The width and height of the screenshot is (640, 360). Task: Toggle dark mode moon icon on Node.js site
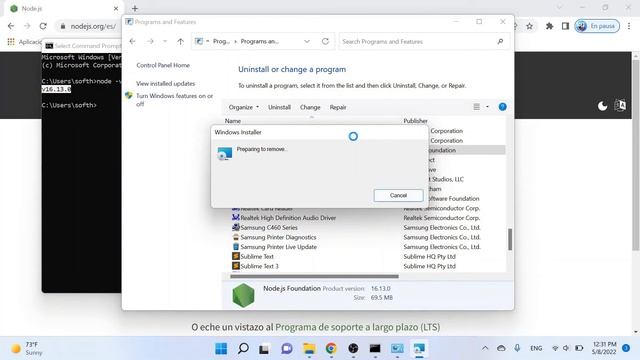602,106
